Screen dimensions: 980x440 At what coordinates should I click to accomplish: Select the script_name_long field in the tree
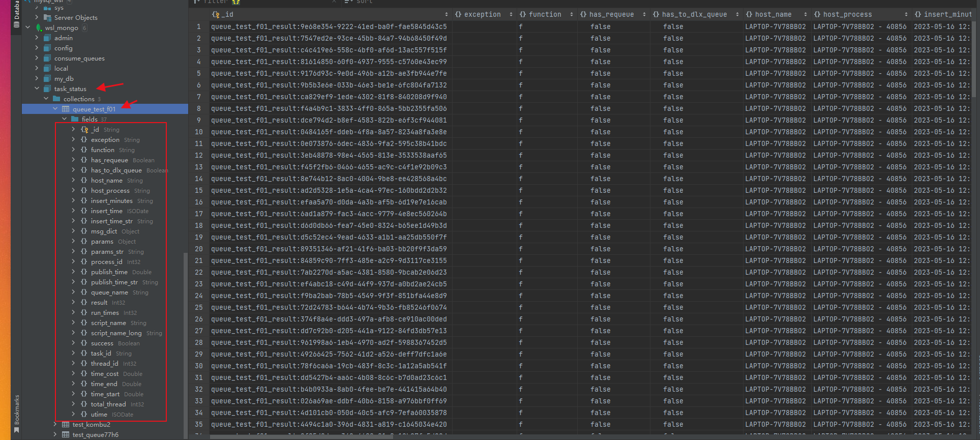(116, 333)
